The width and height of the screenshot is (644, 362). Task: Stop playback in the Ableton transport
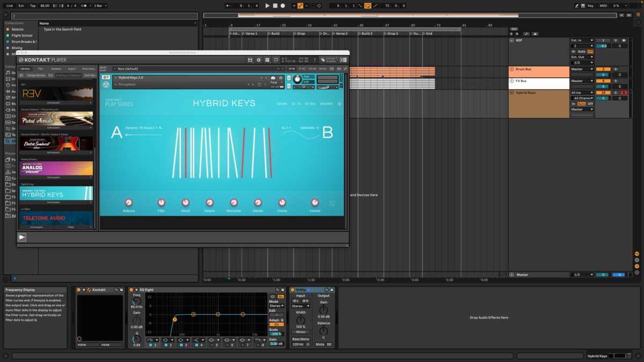click(275, 5)
